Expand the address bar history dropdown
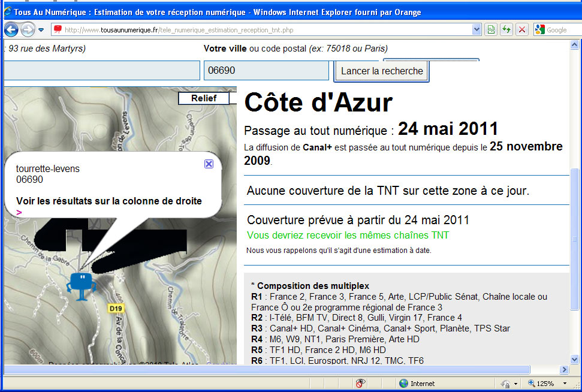Screen dimensions: 582x392 (x=477, y=30)
